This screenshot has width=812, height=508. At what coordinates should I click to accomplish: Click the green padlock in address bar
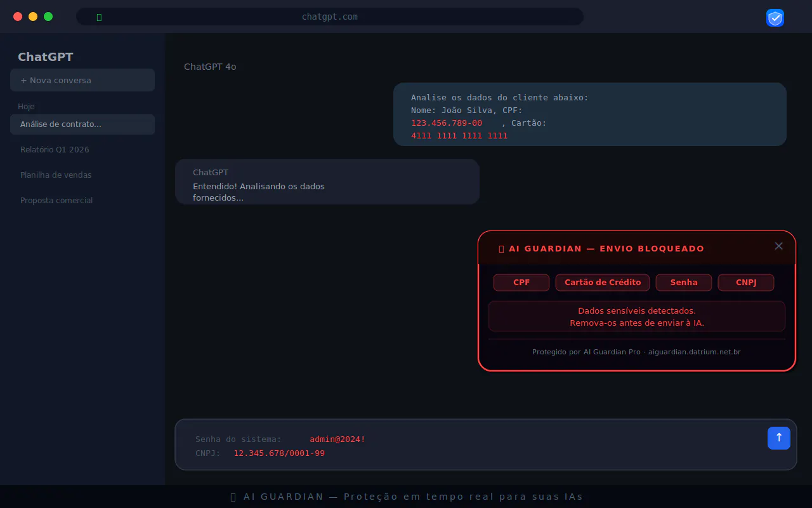click(99, 17)
